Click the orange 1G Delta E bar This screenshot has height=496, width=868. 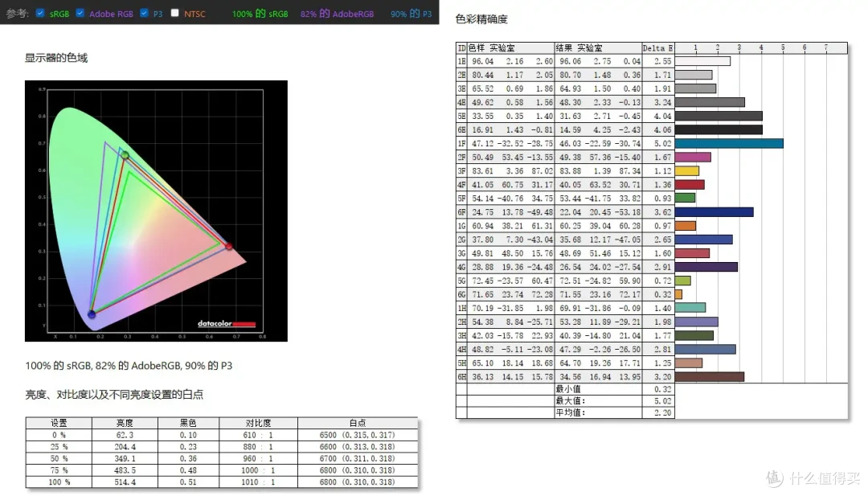coord(686,226)
